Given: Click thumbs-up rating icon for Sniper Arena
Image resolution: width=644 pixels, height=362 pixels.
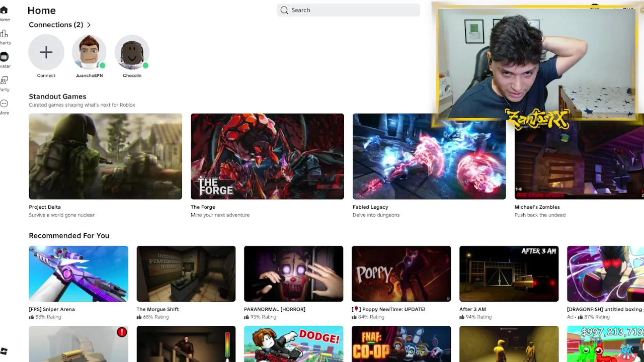Looking at the screenshot, I should [x=31, y=317].
